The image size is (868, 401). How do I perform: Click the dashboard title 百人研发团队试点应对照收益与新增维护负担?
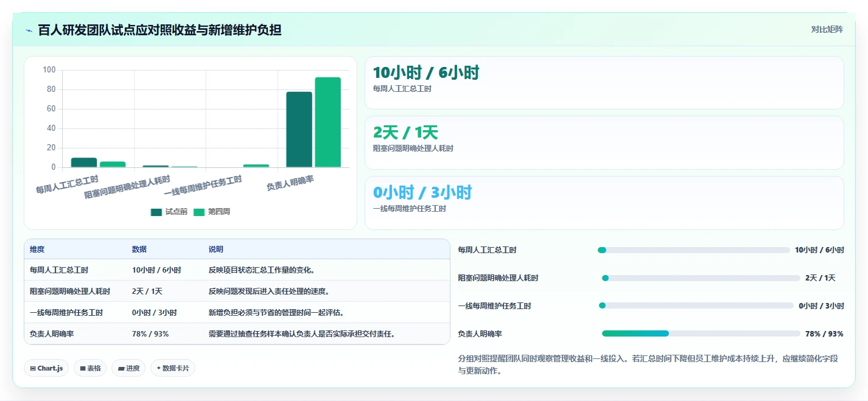pyautogui.click(x=160, y=30)
